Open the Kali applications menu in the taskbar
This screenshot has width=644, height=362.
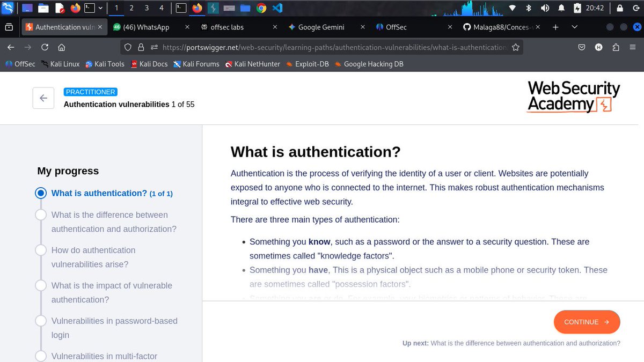(8, 8)
